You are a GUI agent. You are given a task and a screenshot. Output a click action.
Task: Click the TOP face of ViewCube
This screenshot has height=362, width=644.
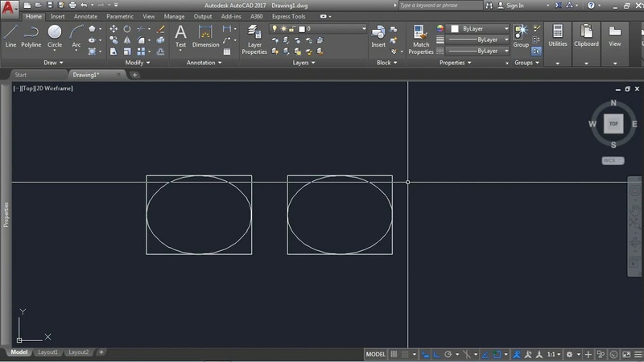click(x=613, y=124)
